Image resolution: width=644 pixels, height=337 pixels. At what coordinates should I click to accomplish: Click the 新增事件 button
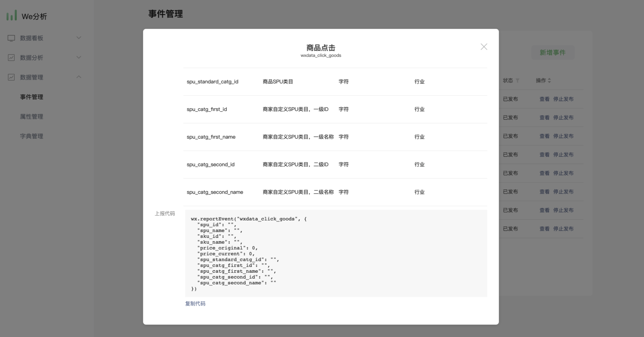(552, 53)
